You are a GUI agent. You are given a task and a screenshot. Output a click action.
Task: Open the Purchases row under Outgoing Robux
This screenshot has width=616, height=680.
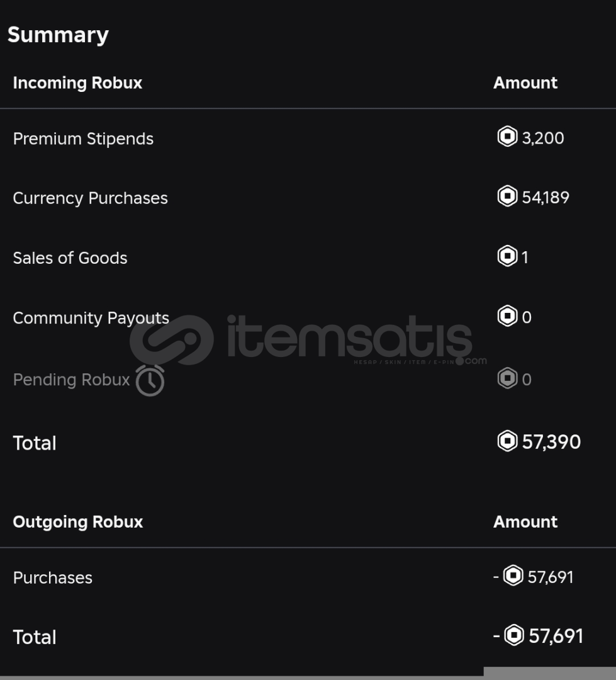[x=52, y=578]
